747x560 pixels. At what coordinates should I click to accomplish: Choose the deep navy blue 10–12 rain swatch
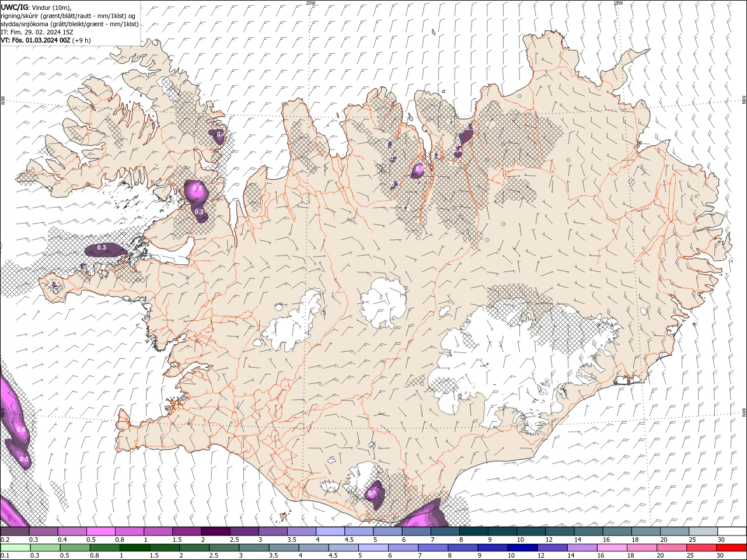coord(522,548)
